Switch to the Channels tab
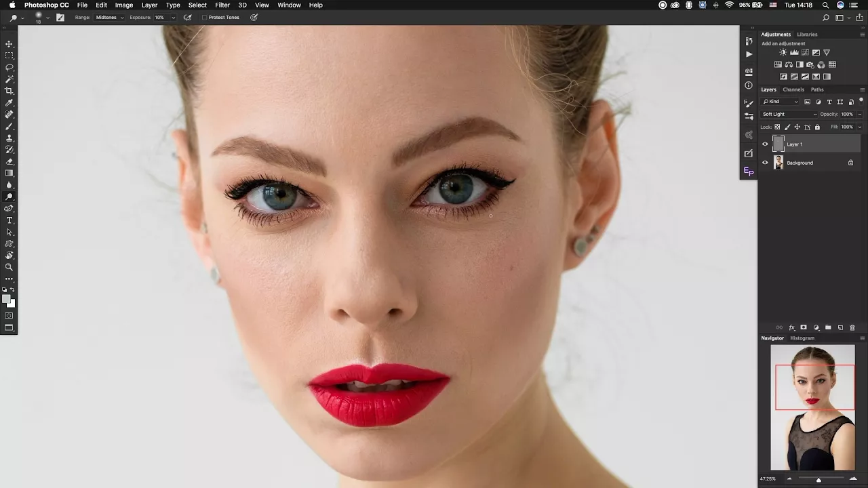This screenshot has width=868, height=488. click(x=793, y=89)
